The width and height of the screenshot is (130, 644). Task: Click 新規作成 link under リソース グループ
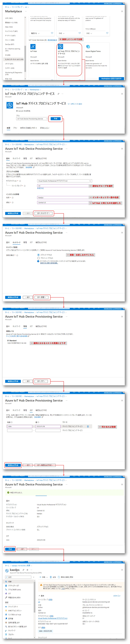coord(41,189)
